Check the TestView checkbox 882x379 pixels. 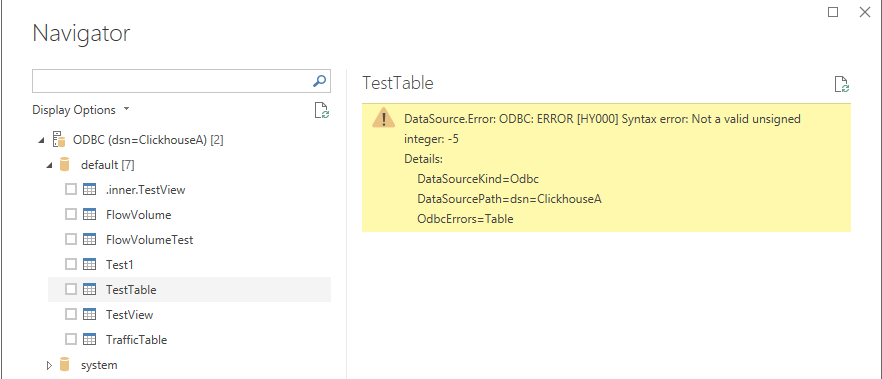click(71, 314)
